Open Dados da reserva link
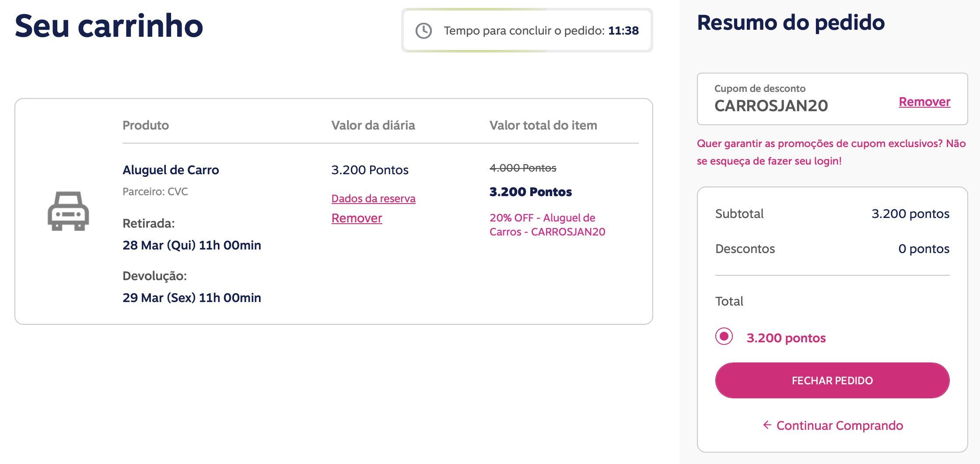The width and height of the screenshot is (980, 464). click(373, 198)
